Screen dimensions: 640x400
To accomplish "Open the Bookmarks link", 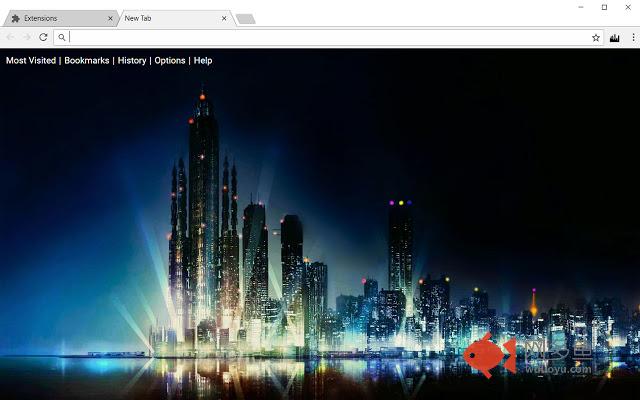I will (x=87, y=60).
